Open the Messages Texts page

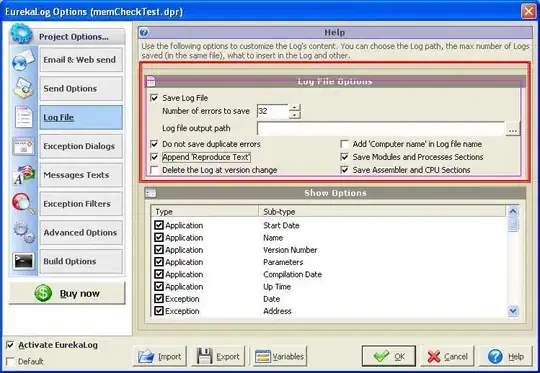click(x=81, y=175)
